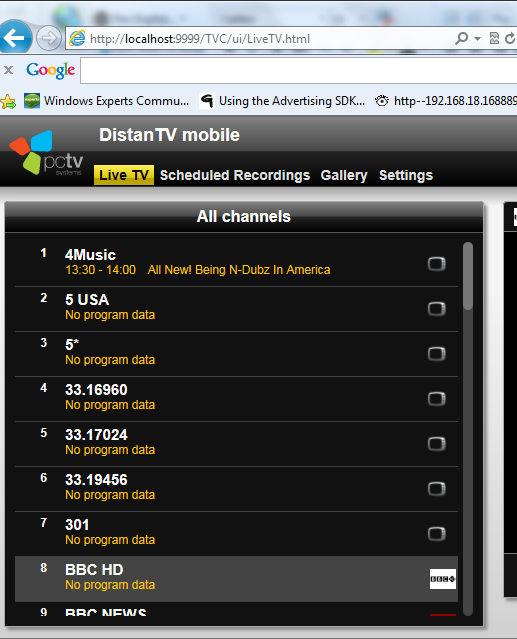Click the TV icon for 33.16960
Screen dimensions: 517x639
(437, 398)
